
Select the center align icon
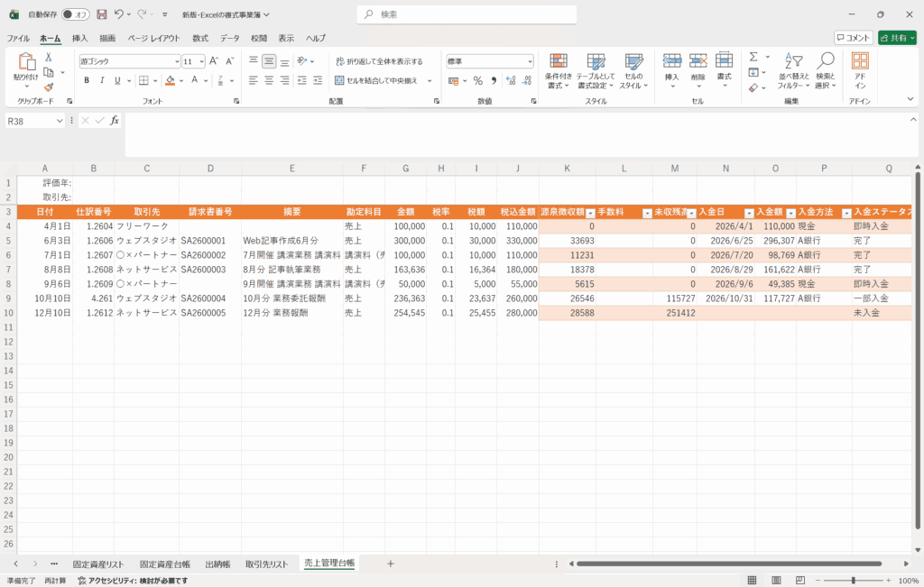point(269,80)
